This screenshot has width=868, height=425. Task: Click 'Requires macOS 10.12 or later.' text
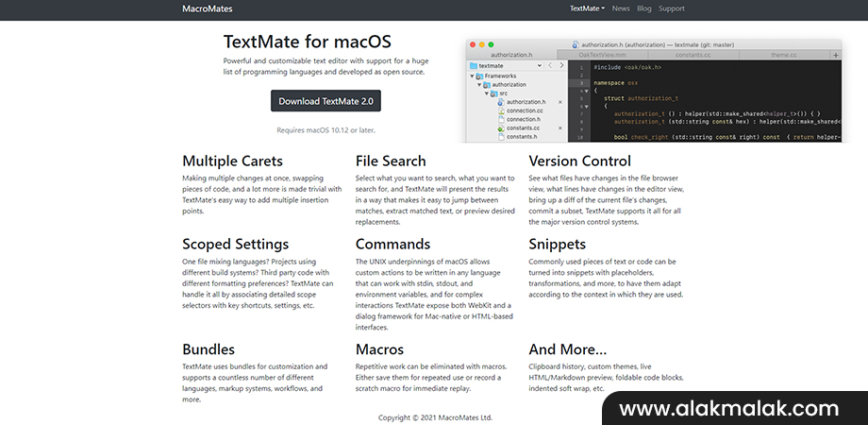pyautogui.click(x=326, y=130)
